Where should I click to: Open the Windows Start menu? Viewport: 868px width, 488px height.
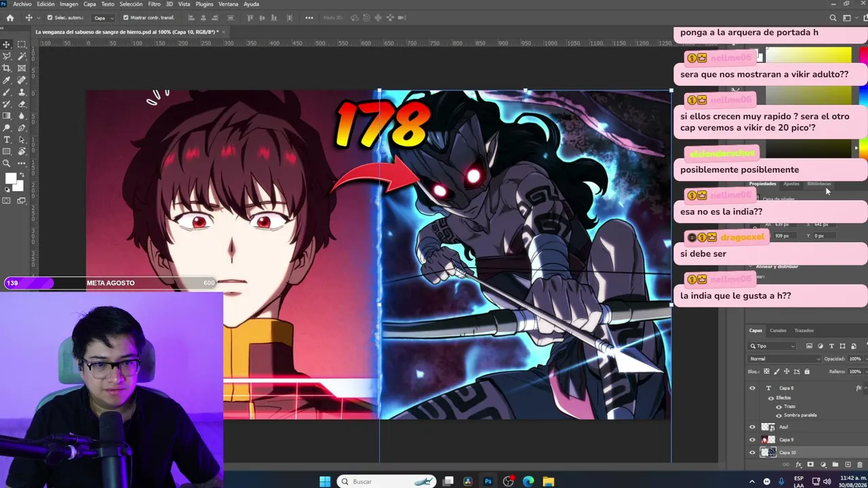pyautogui.click(x=325, y=482)
